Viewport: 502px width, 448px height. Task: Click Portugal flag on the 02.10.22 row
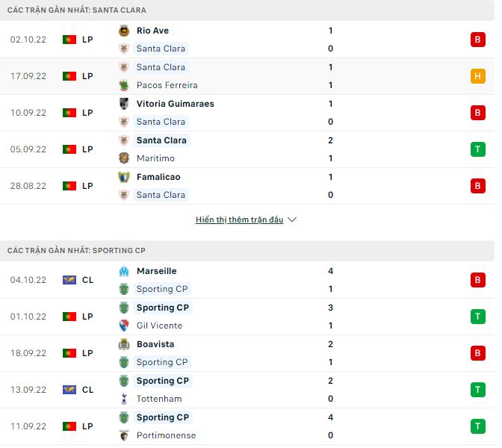tap(69, 40)
